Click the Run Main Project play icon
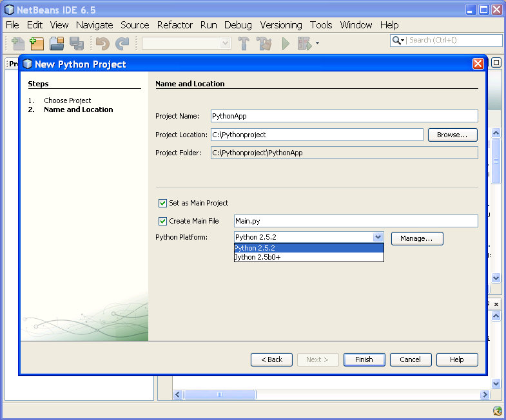Viewport: 506px width, 420px height. pos(286,44)
